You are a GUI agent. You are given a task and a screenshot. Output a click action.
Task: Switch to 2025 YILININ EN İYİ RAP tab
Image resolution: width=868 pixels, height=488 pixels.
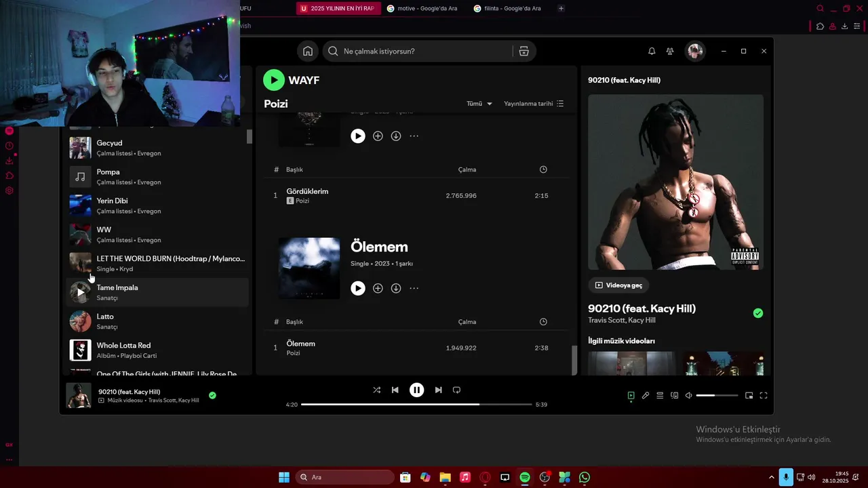(x=338, y=8)
